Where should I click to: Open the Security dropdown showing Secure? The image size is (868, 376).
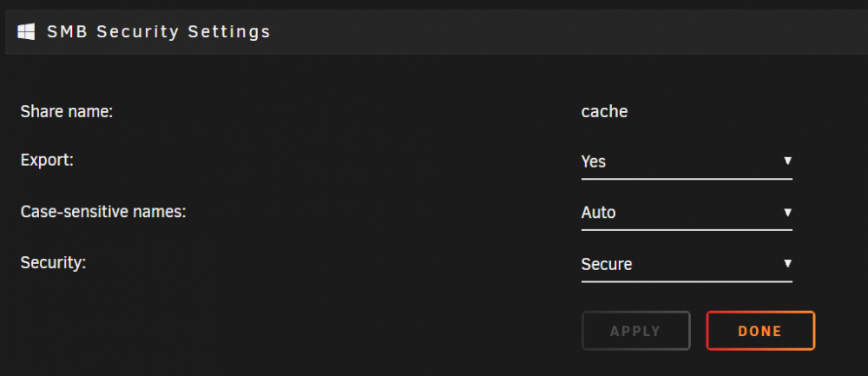687,264
